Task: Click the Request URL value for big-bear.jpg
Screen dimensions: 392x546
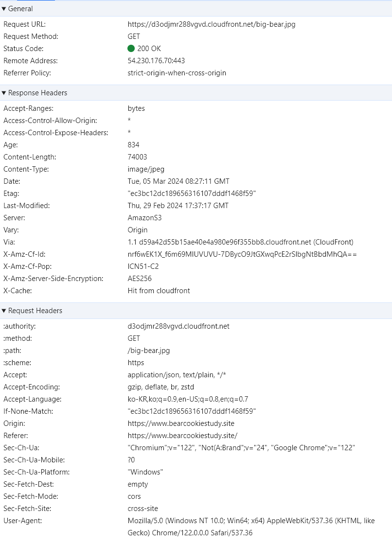Action: [x=212, y=24]
